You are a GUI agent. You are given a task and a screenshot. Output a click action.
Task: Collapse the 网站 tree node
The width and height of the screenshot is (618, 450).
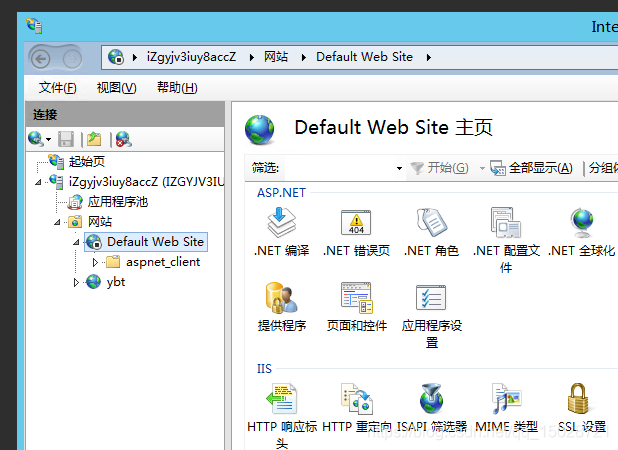coord(57,223)
